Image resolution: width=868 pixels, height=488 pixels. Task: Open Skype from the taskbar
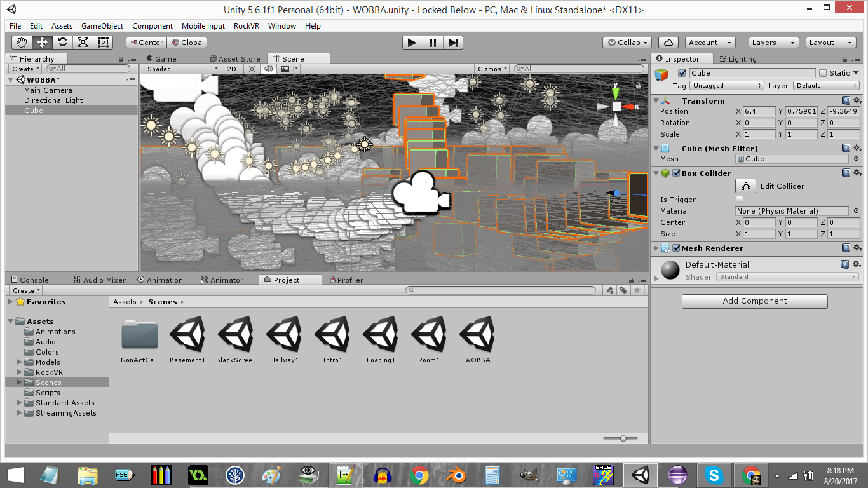[x=714, y=475]
